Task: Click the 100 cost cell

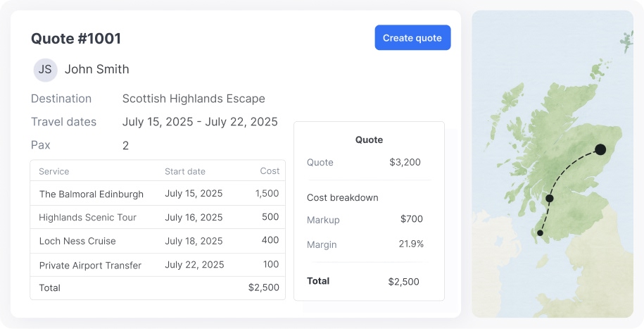Action: [x=271, y=264]
